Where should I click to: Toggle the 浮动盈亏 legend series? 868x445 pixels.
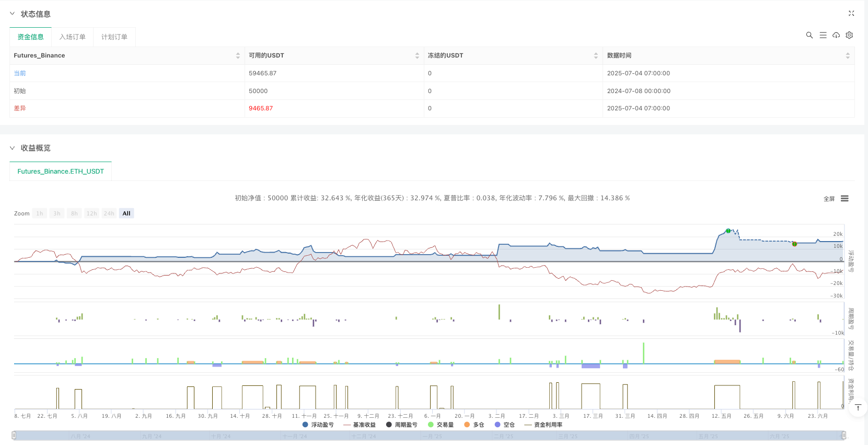[x=318, y=425]
